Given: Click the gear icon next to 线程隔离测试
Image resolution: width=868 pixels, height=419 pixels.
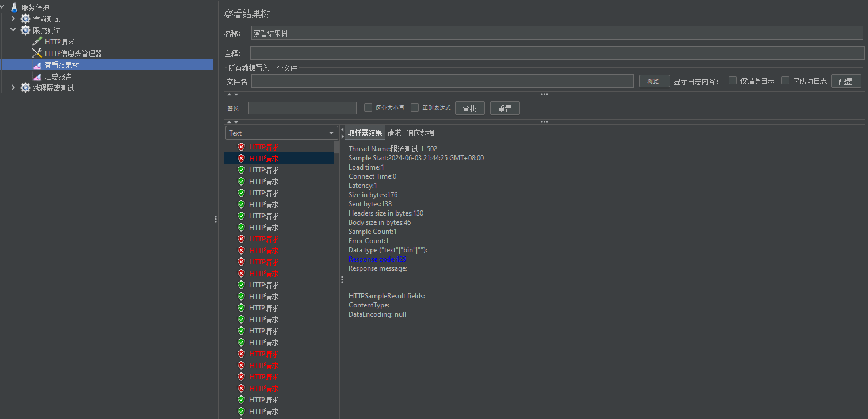Looking at the screenshot, I should (25, 88).
